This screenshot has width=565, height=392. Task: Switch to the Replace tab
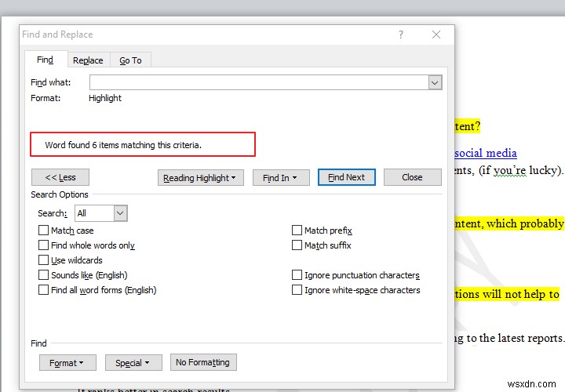point(88,60)
